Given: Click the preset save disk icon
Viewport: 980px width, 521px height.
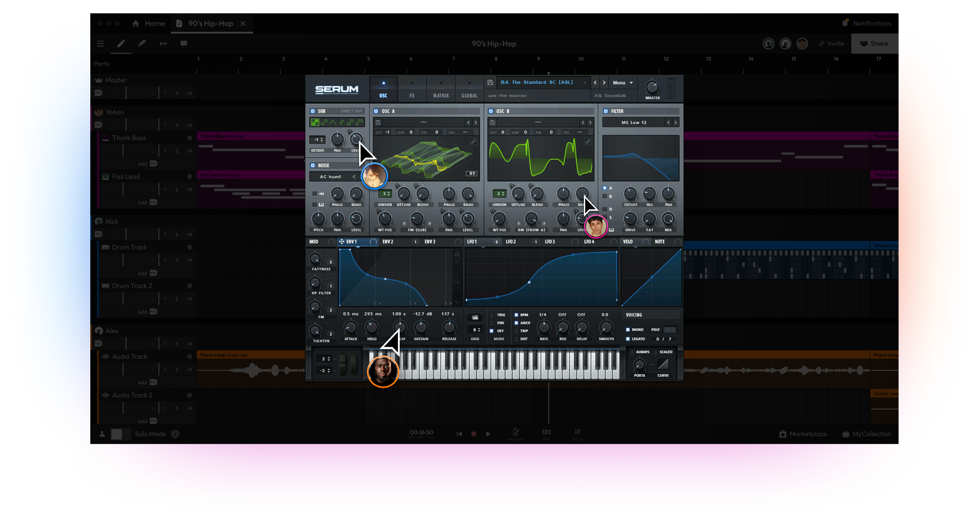Looking at the screenshot, I should coord(490,82).
